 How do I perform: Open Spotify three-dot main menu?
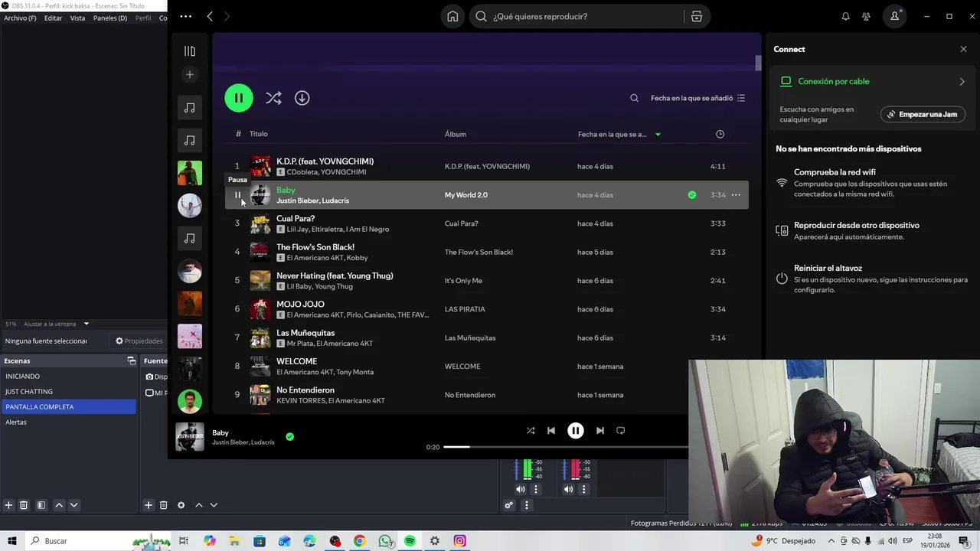186,16
